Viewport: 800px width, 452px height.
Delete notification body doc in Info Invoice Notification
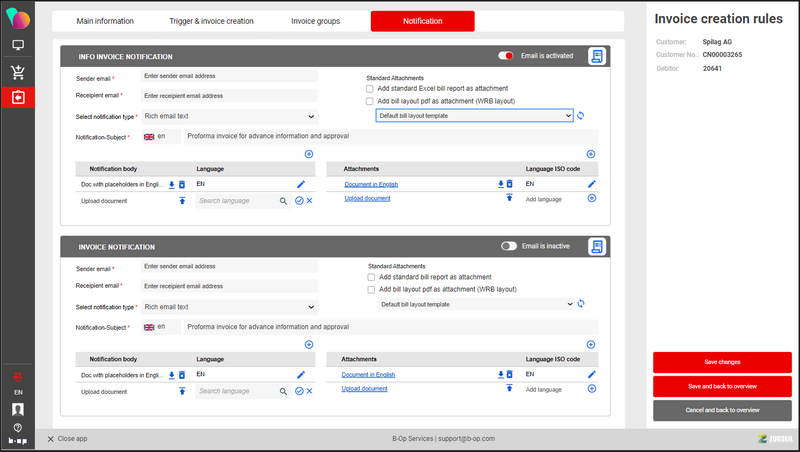182,185
